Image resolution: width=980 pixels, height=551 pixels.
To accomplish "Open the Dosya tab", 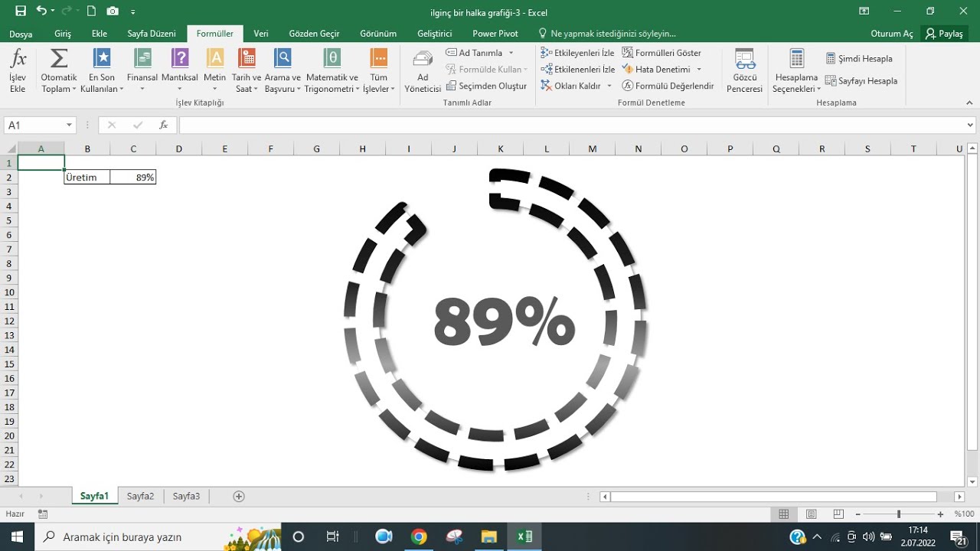I will 21,34.
